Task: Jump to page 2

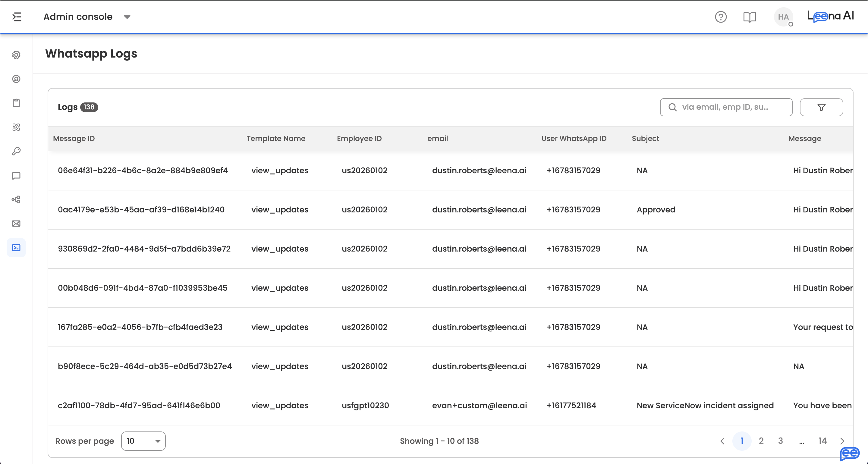Action: click(761, 441)
